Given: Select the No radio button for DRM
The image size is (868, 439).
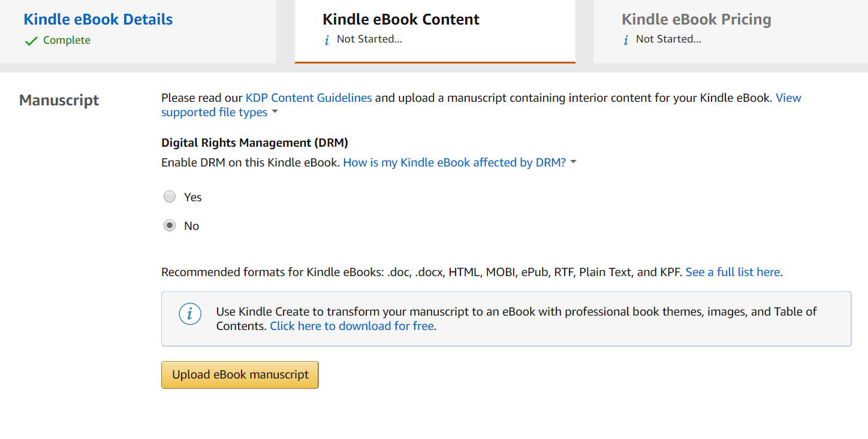Looking at the screenshot, I should click(x=170, y=226).
